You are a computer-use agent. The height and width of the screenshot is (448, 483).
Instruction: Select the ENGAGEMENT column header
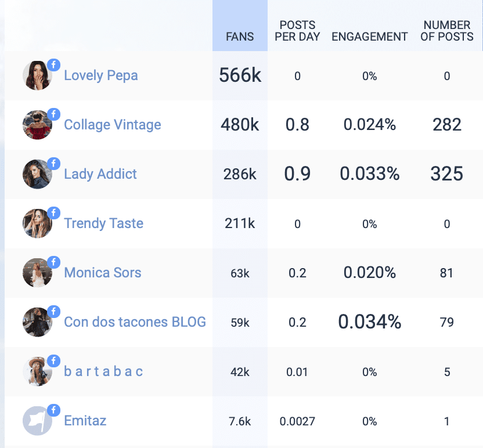click(x=369, y=36)
